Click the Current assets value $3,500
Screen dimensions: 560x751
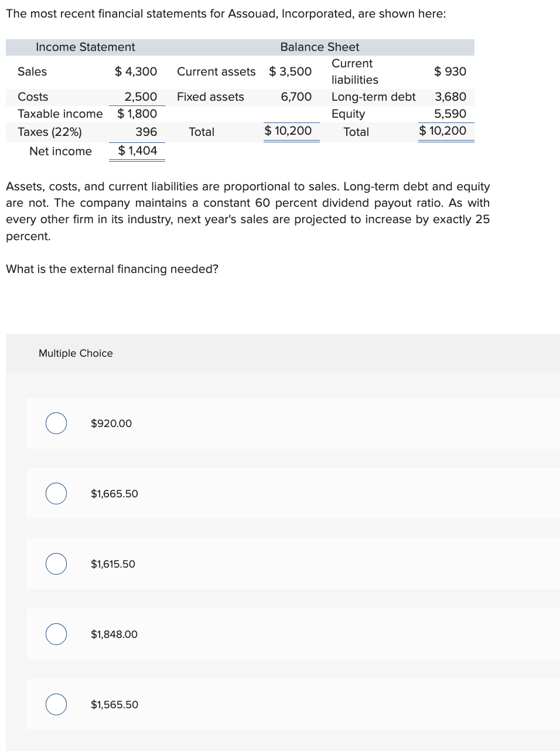[291, 71]
